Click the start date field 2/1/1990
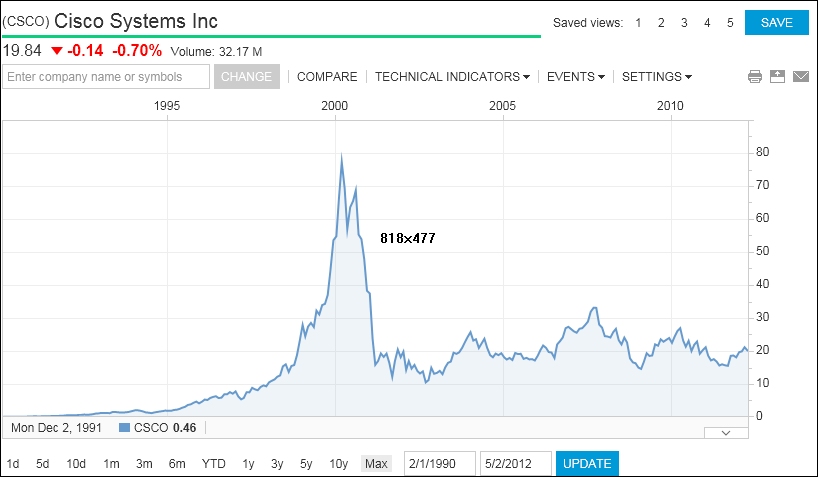Image resolution: width=818 pixels, height=477 pixels. tap(438, 463)
